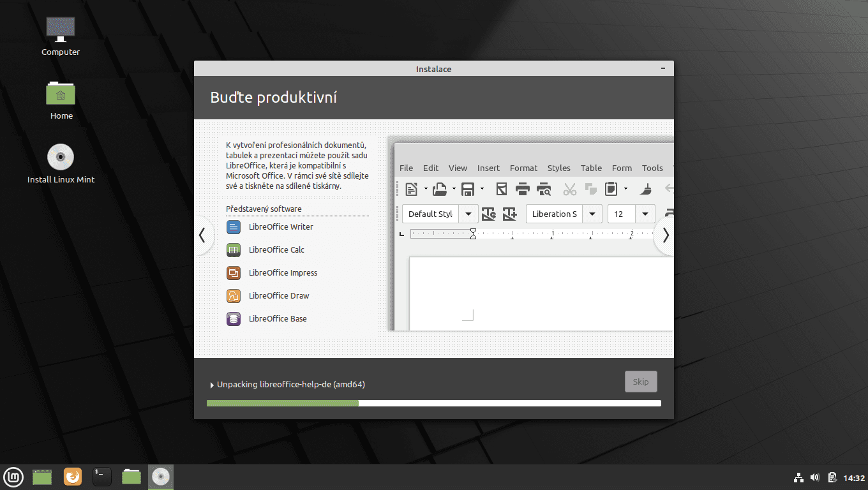868x490 pixels.
Task: Click the Save icon in the toolbar
Action: 468,189
